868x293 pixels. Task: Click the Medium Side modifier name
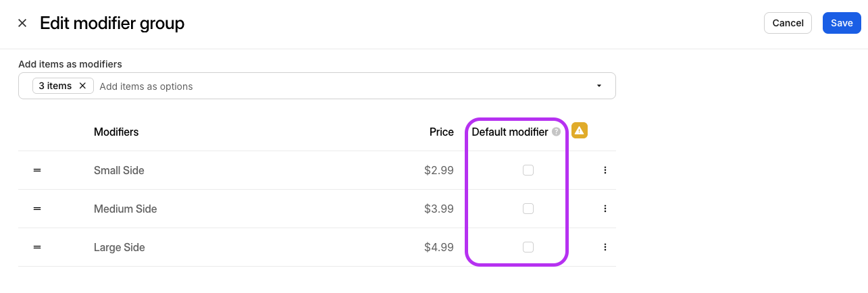[x=125, y=209]
